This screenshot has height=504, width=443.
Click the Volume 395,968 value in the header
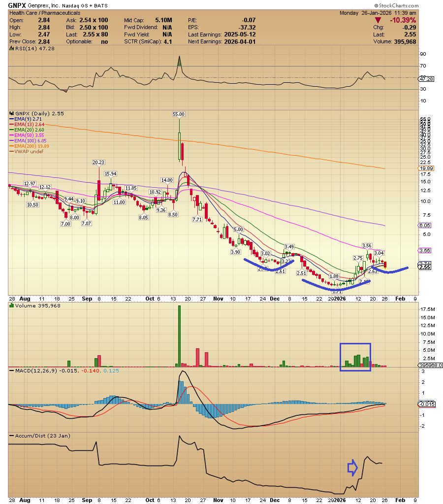click(405, 42)
